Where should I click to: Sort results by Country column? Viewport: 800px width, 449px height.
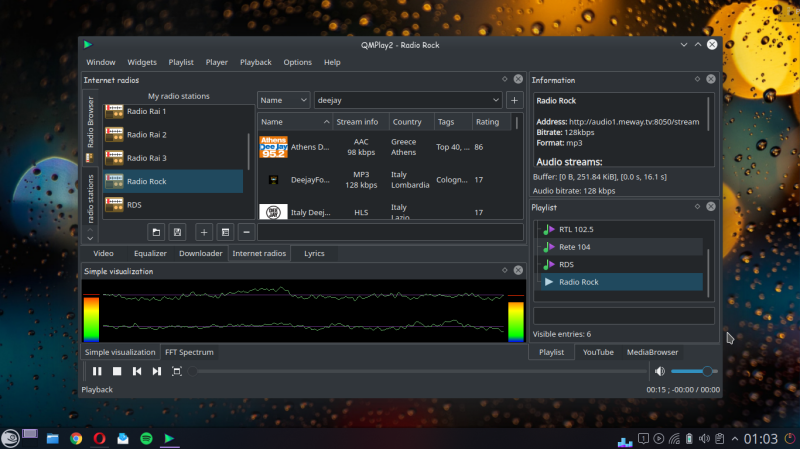click(411, 122)
